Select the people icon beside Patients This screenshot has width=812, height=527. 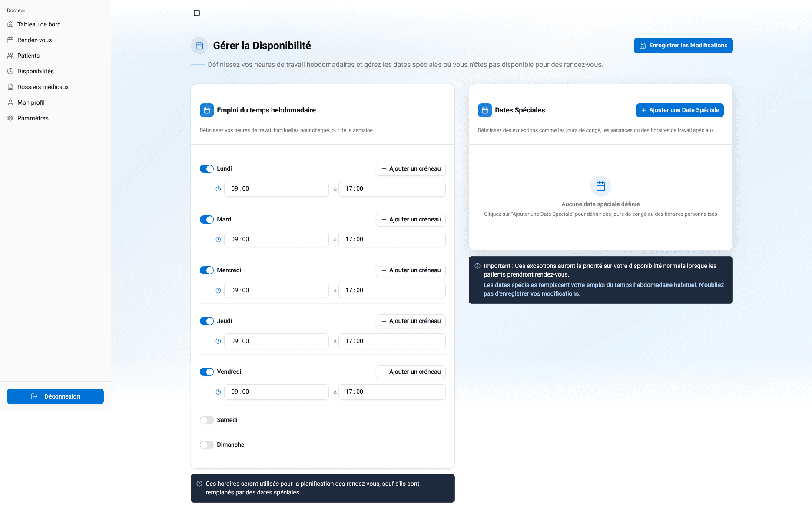(x=10, y=56)
